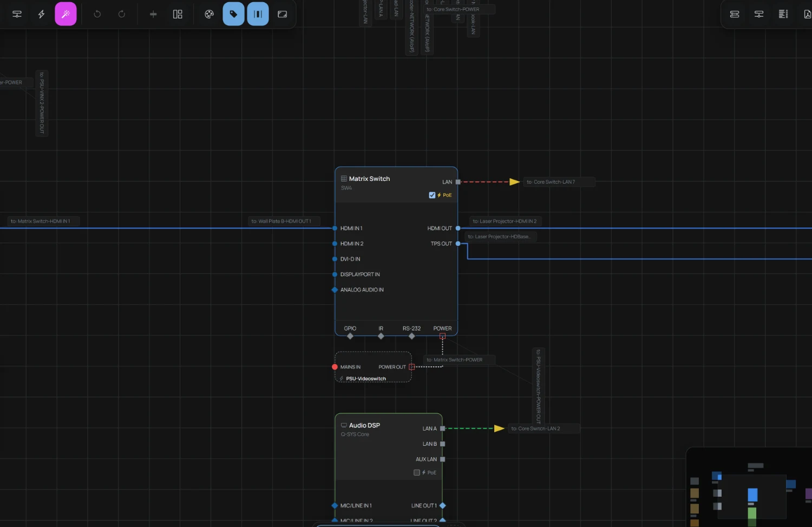The image size is (812, 527).
Task: Click the MIC/LINE IN 1 port
Action: 335,505
